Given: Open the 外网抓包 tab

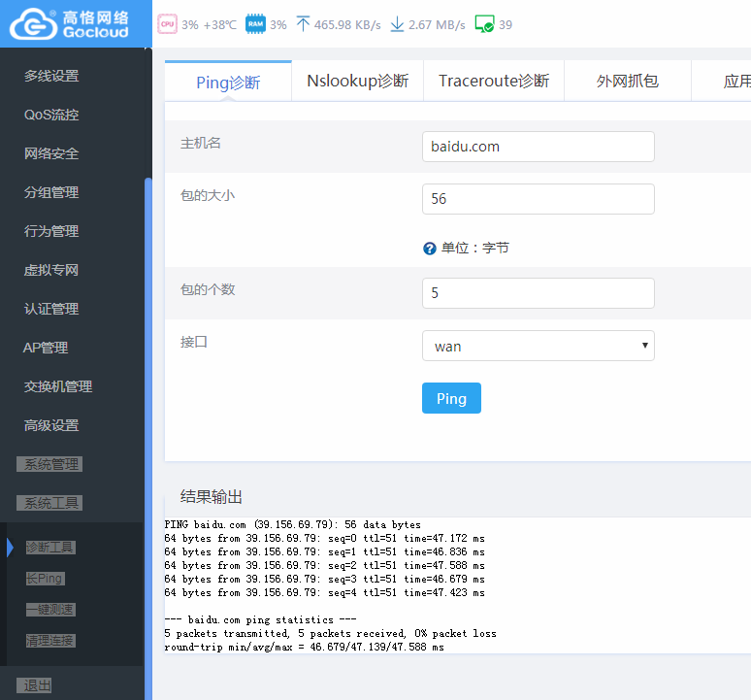Looking at the screenshot, I should tap(628, 81).
